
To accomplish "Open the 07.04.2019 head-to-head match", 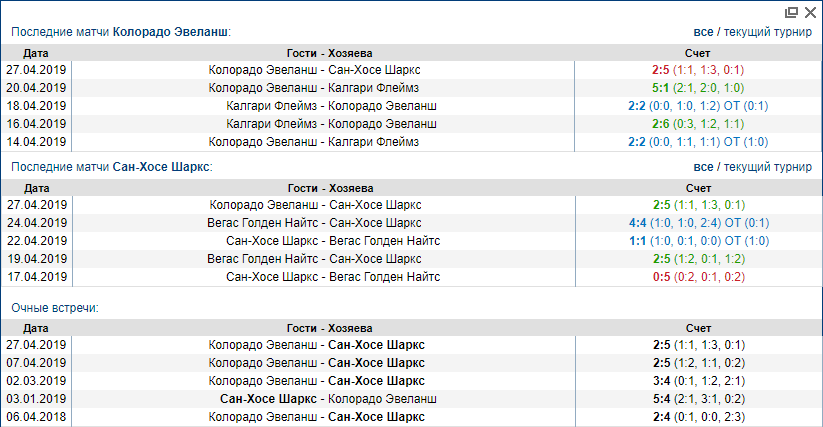I will (x=317, y=362).
